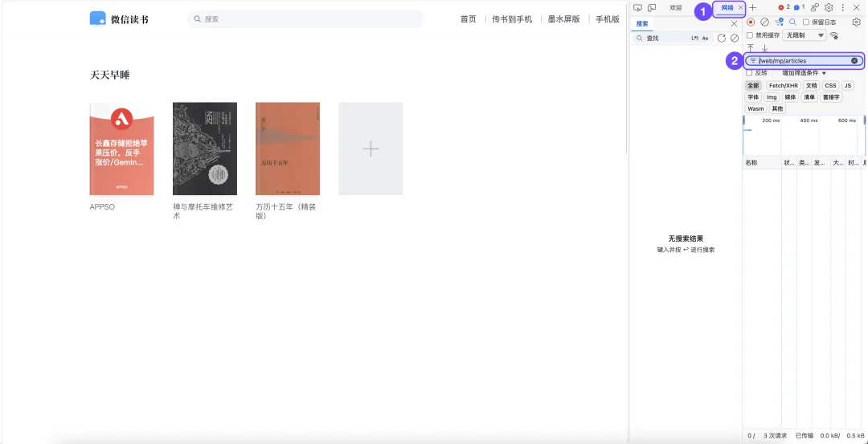The image size is (868, 444).
Task: Open the 墨水屏版 link
Action: tap(564, 18)
